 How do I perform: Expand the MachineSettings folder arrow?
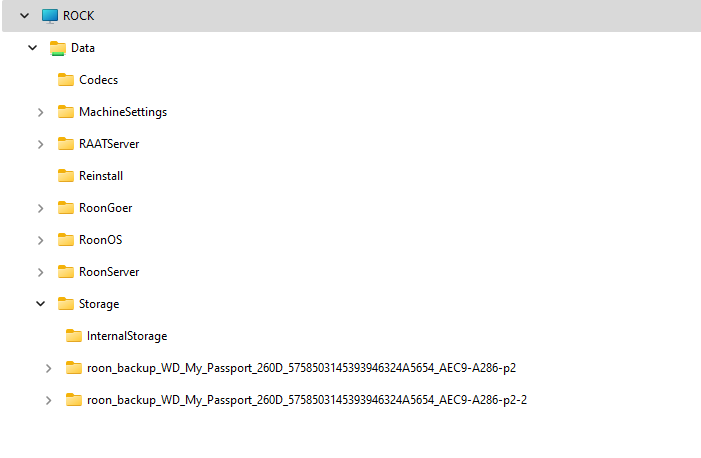pos(40,112)
